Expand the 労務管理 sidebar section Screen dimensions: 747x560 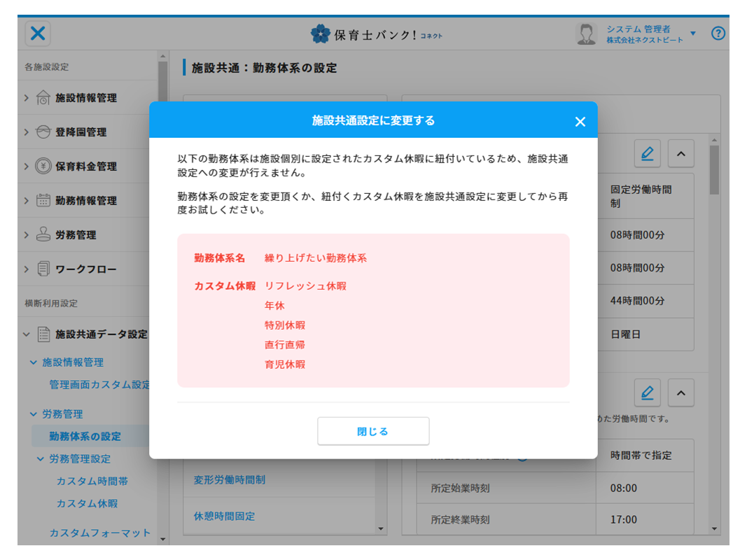coord(76,235)
